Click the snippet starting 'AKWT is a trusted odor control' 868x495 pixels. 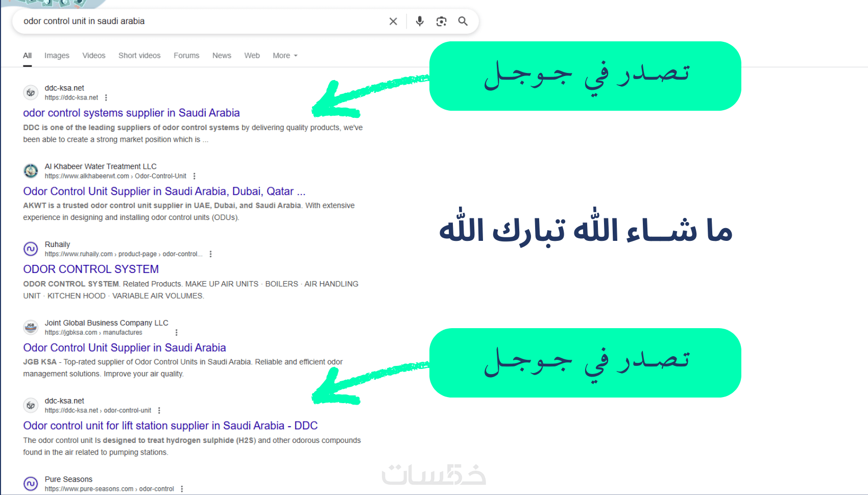[189, 211]
